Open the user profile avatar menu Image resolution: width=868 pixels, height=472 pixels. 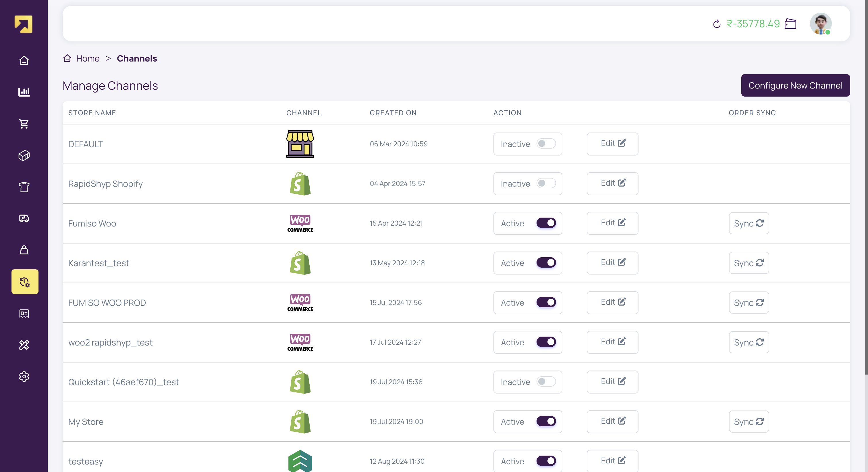821,24
